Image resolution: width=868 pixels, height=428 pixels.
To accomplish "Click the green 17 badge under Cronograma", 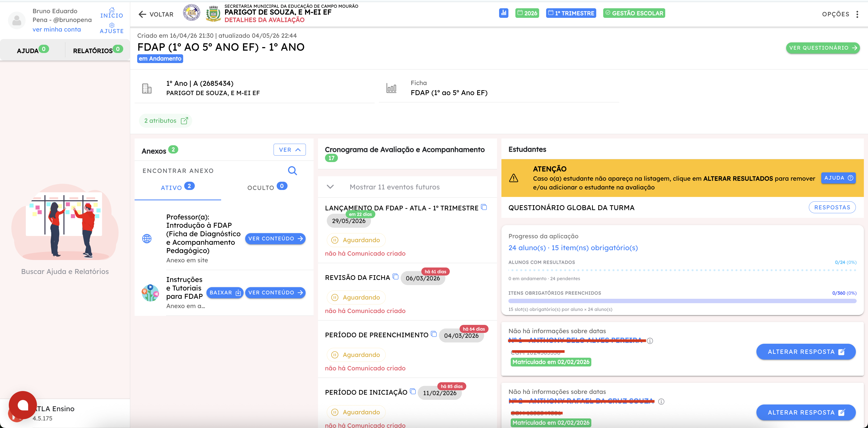I will pos(331,158).
